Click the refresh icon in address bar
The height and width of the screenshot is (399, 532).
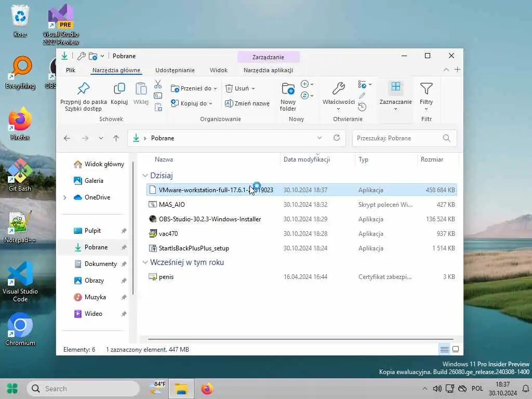(337, 138)
